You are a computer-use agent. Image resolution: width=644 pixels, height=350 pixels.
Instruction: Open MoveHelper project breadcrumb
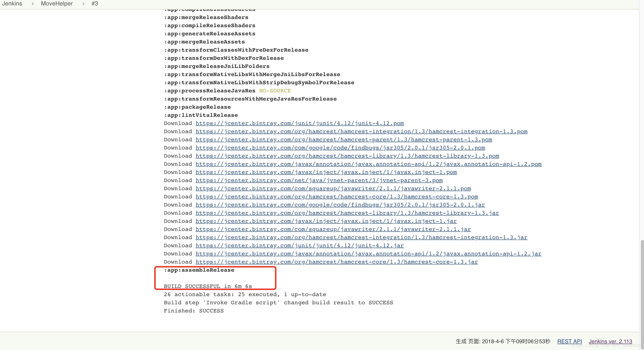coord(57,3)
